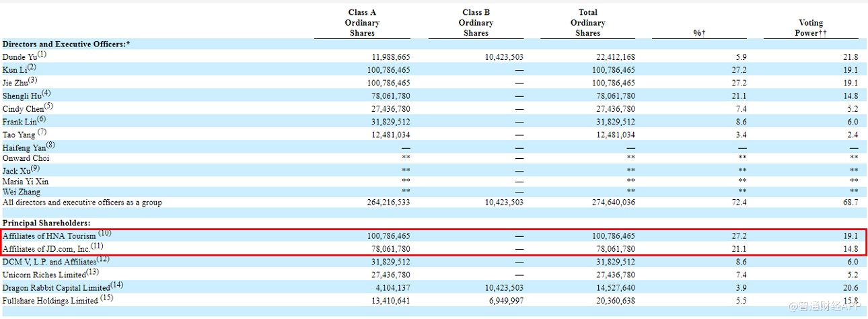This screenshot has width=868, height=319.
Task: Click the Class B Ordinary Shares column header
Action: 476,22
